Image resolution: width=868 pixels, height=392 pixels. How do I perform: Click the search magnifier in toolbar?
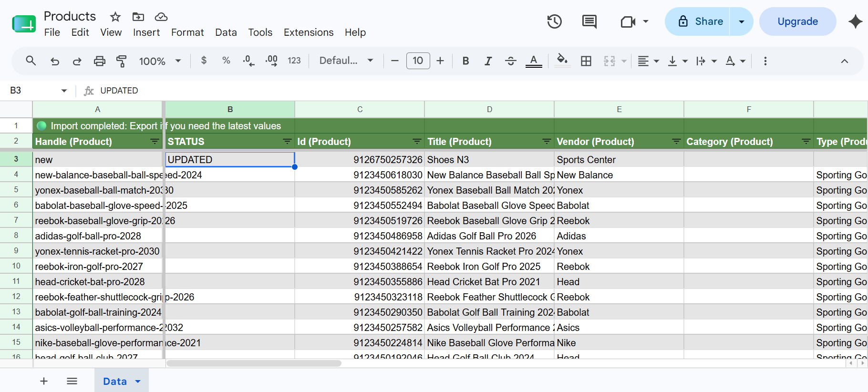pos(31,61)
